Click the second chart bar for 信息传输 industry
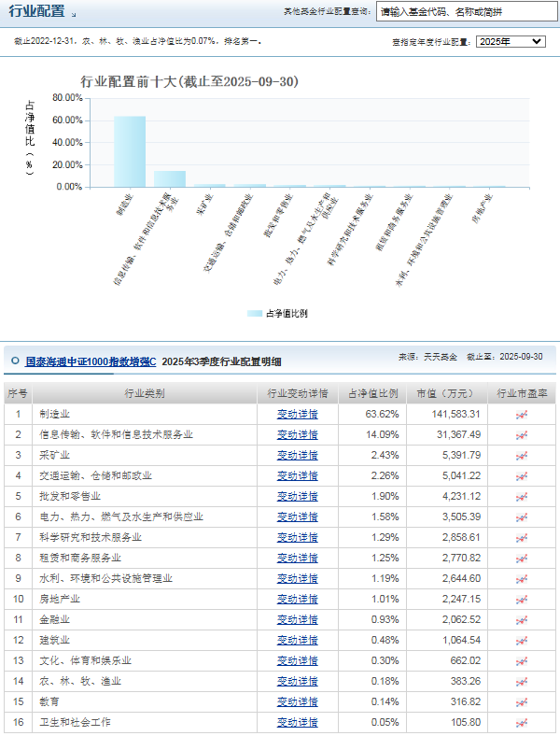Screen dimensions: 560x736 click(170, 178)
